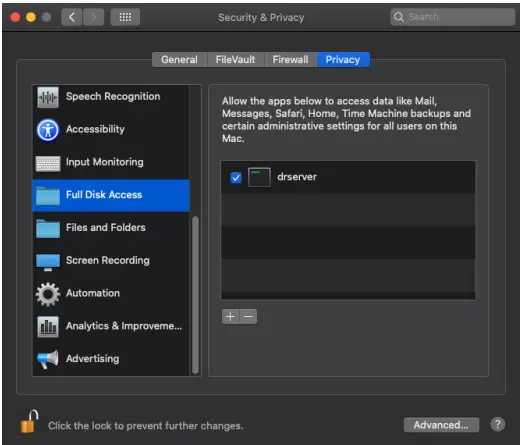Select Automation label in sidebar
The height and width of the screenshot is (445, 523).
tap(93, 293)
